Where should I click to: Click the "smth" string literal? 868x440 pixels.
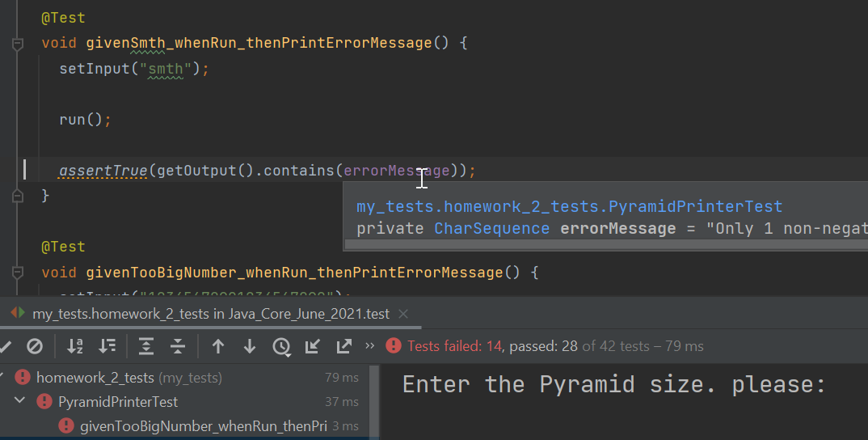click(166, 69)
